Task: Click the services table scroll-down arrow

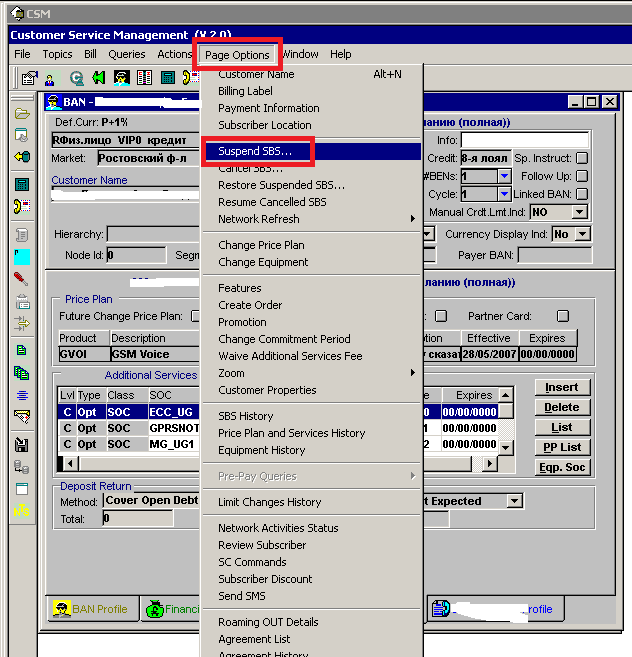Action: pyautogui.click(x=506, y=447)
